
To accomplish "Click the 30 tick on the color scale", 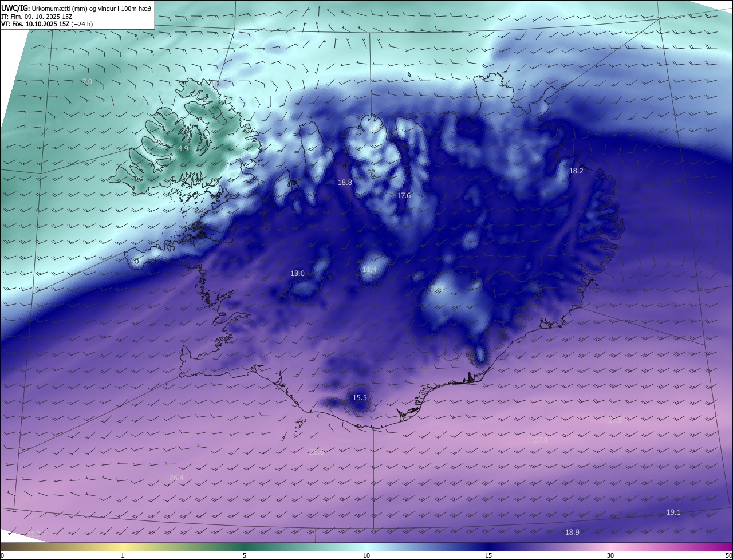I will click(610, 555).
